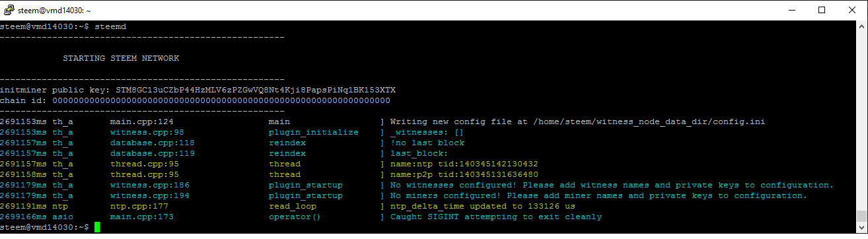The height and width of the screenshot is (239, 868).
Task: Click the STARTING STEEM NETWORK banner text
Action: click(121, 58)
